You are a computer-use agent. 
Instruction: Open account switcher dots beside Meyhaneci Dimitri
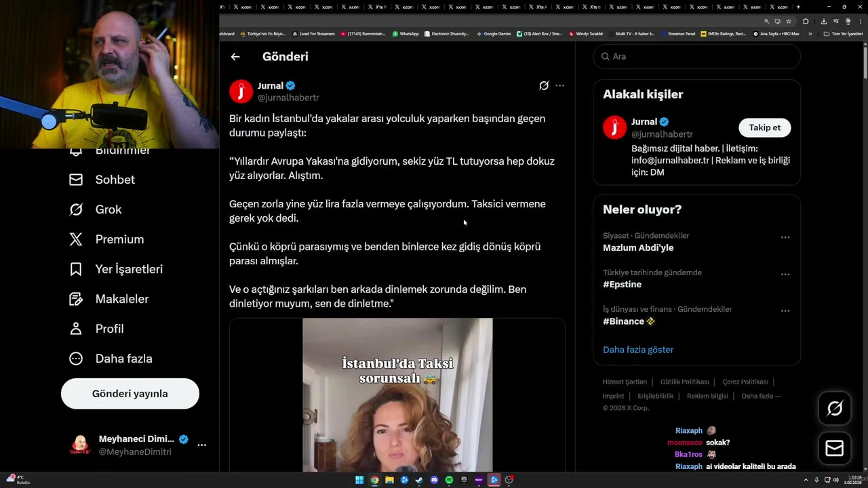[x=201, y=445]
